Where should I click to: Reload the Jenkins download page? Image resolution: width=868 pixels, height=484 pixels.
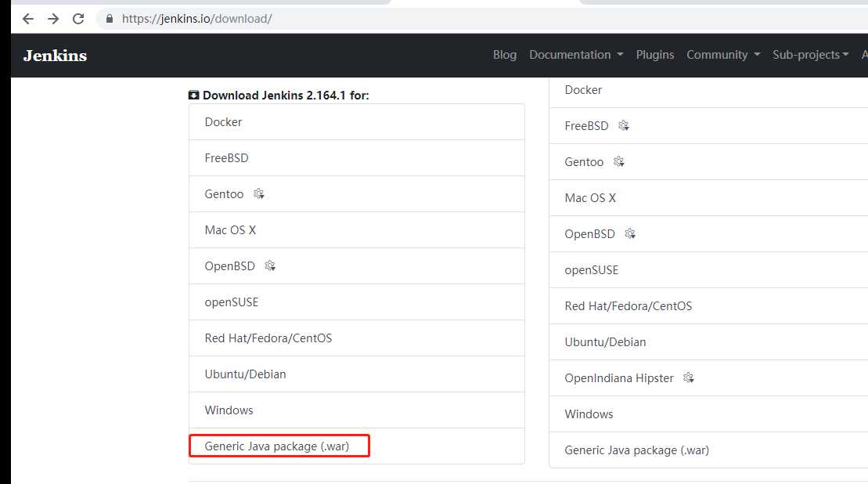[x=78, y=19]
